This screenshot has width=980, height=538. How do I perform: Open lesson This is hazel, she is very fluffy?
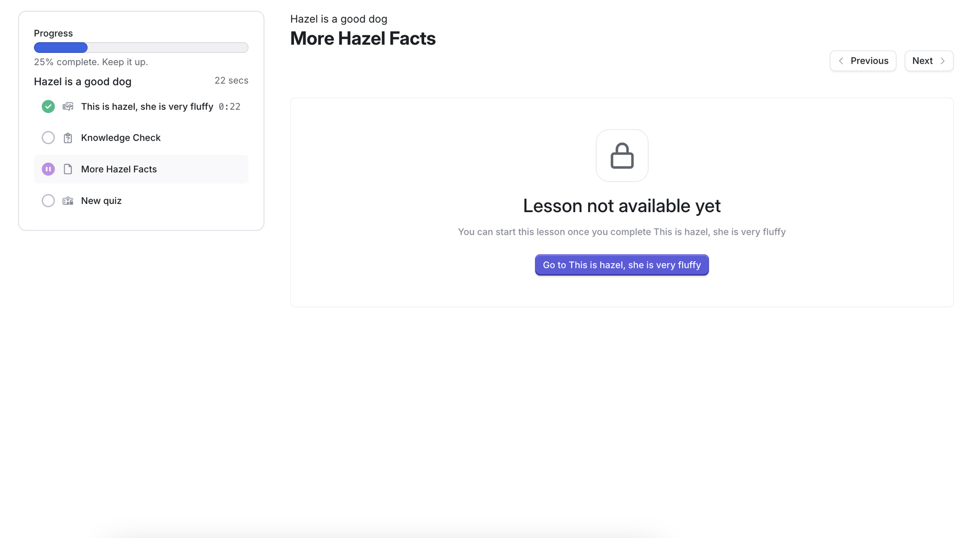pyautogui.click(x=147, y=106)
